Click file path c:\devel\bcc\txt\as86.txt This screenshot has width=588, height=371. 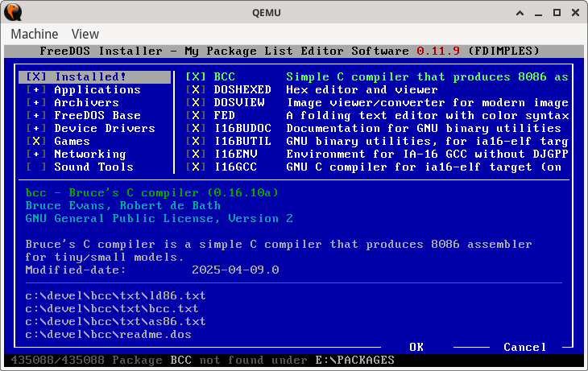tap(115, 322)
